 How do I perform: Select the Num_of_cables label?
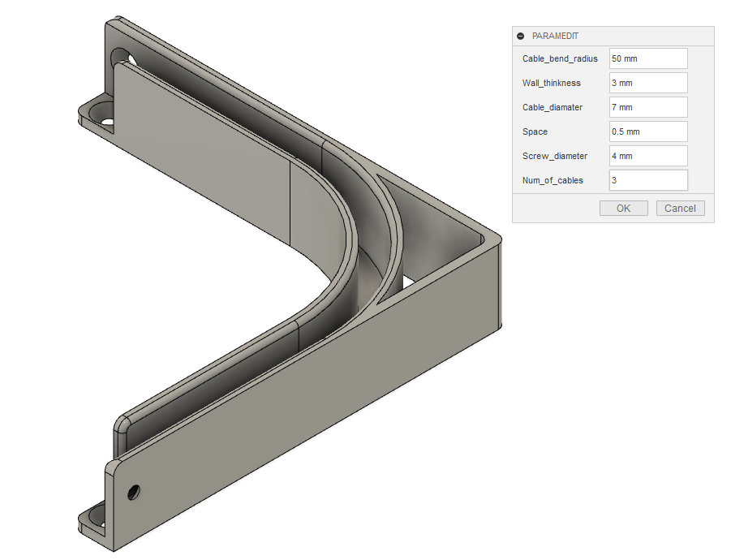[x=553, y=180]
